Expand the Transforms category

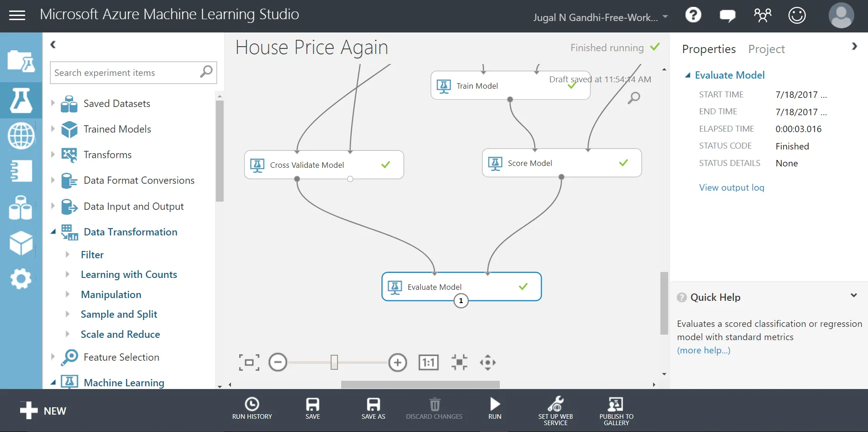(x=53, y=155)
